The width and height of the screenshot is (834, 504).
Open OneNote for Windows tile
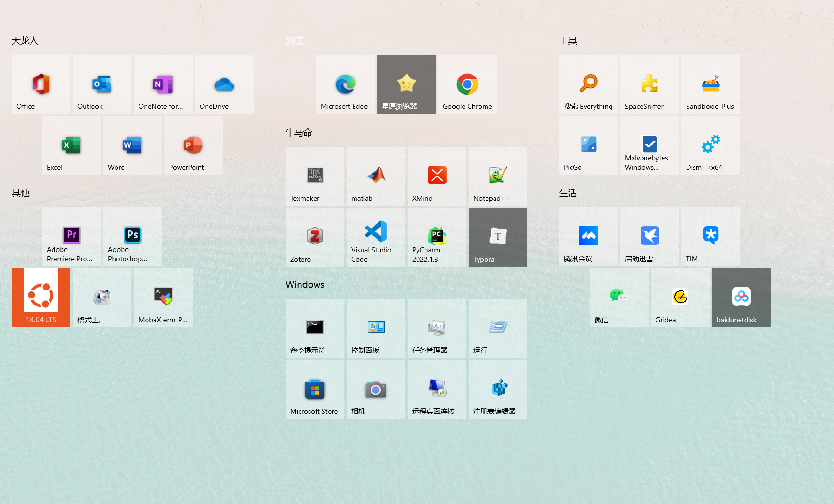tap(163, 84)
